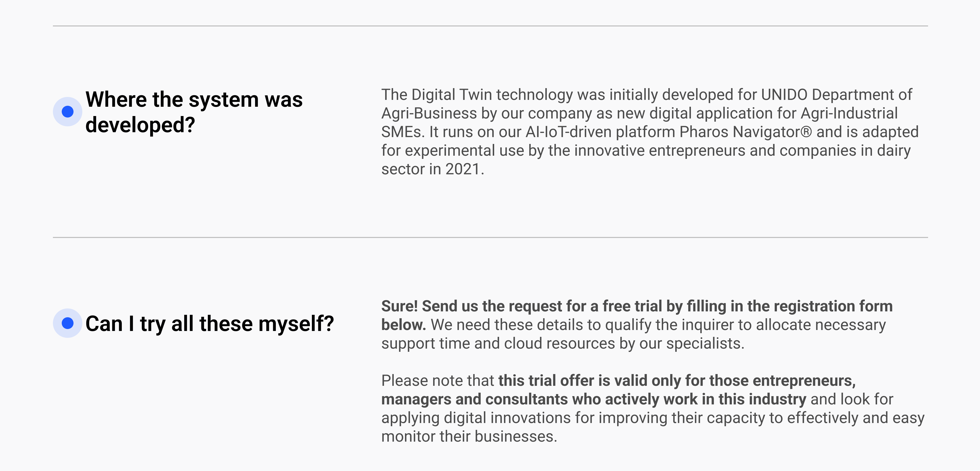Image resolution: width=980 pixels, height=471 pixels.
Task: Collapse the "Can I try all these myself?" question
Action: tap(210, 323)
